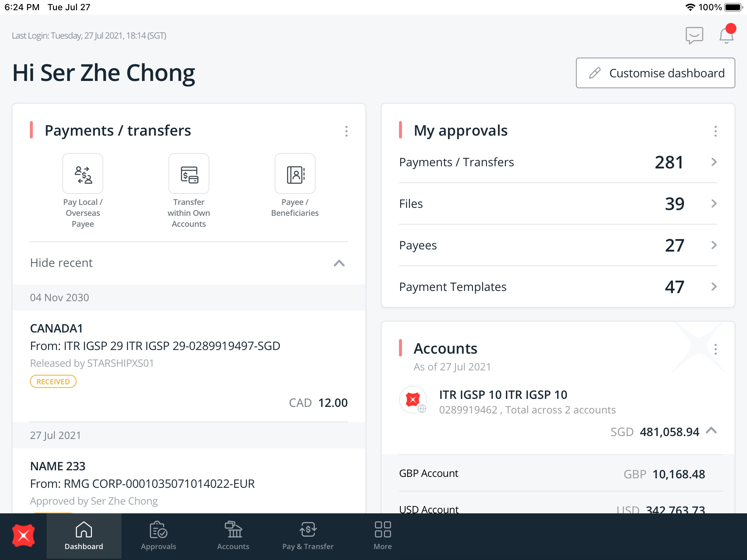Navigate to Accounts tab

pyautogui.click(x=233, y=536)
